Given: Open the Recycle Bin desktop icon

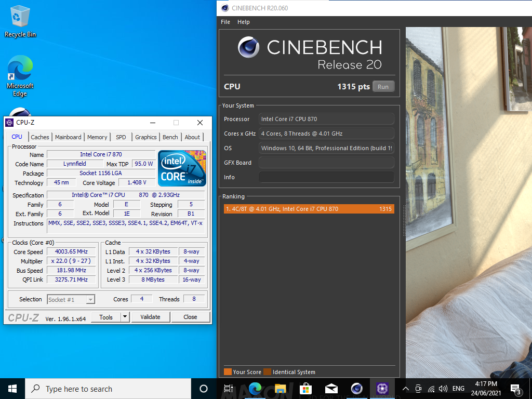Looking at the screenshot, I should [20, 22].
